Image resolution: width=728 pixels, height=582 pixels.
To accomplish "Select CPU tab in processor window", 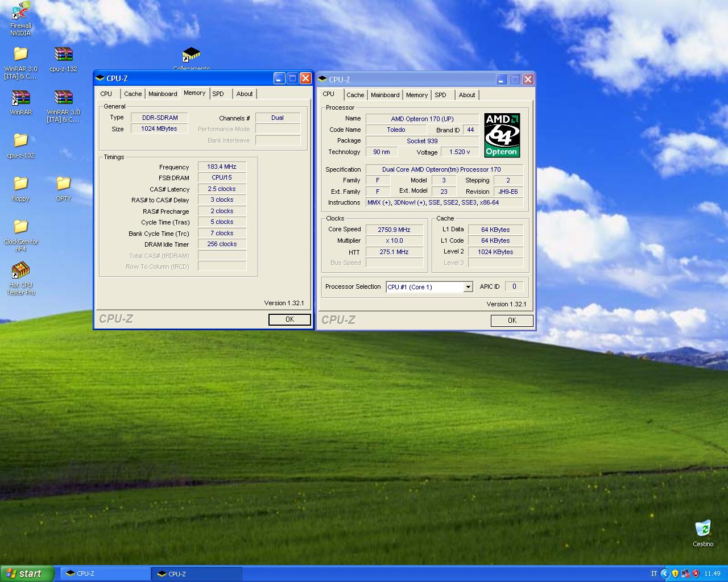I will 329,94.
